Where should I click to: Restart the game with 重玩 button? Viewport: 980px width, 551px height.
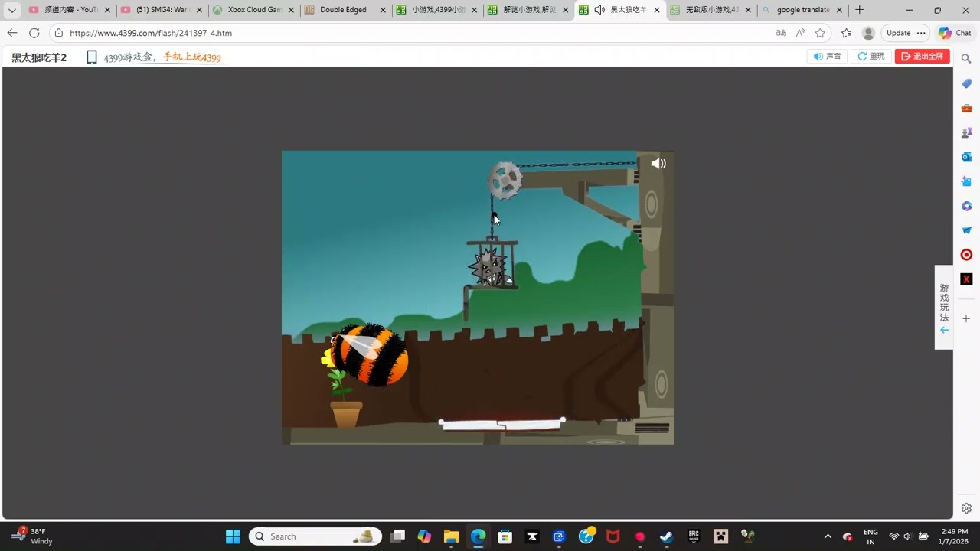click(871, 56)
